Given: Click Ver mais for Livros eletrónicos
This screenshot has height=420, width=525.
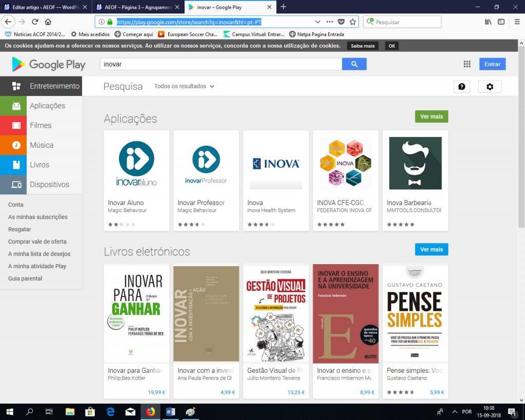Looking at the screenshot, I should 432,250.
